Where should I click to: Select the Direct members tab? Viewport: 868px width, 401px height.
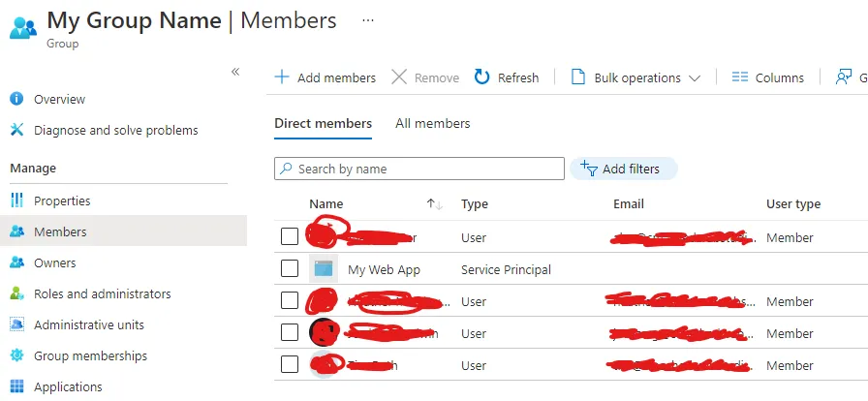(323, 123)
